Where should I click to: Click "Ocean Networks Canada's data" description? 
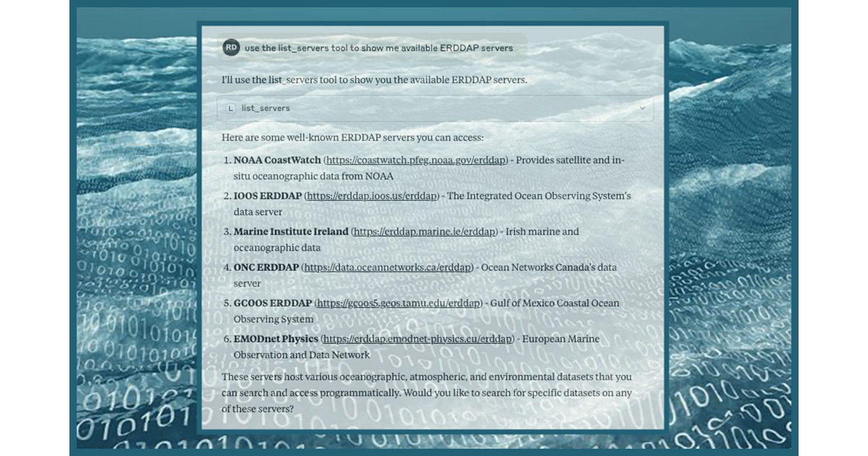pyautogui.click(x=549, y=267)
